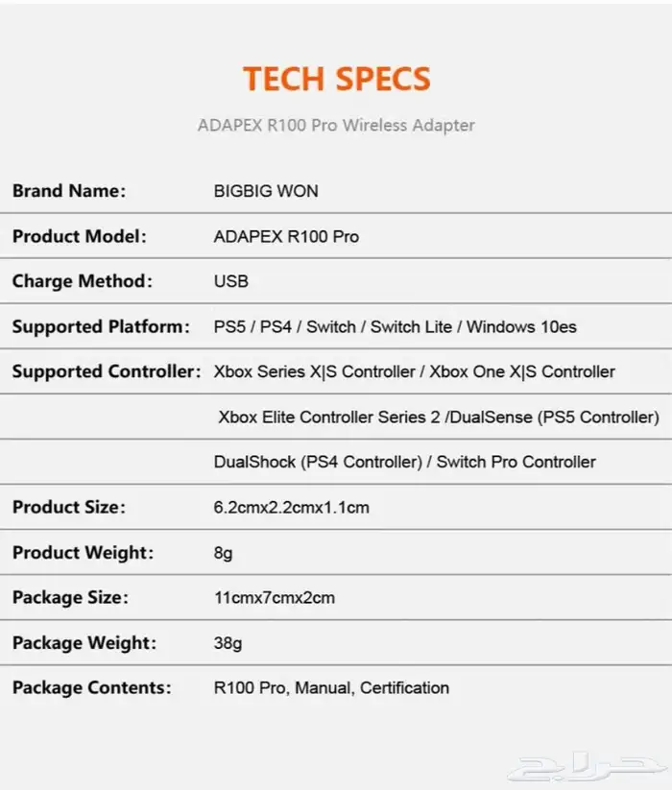Click the Charge Method label
This screenshot has width=672, height=790.
click(x=83, y=281)
